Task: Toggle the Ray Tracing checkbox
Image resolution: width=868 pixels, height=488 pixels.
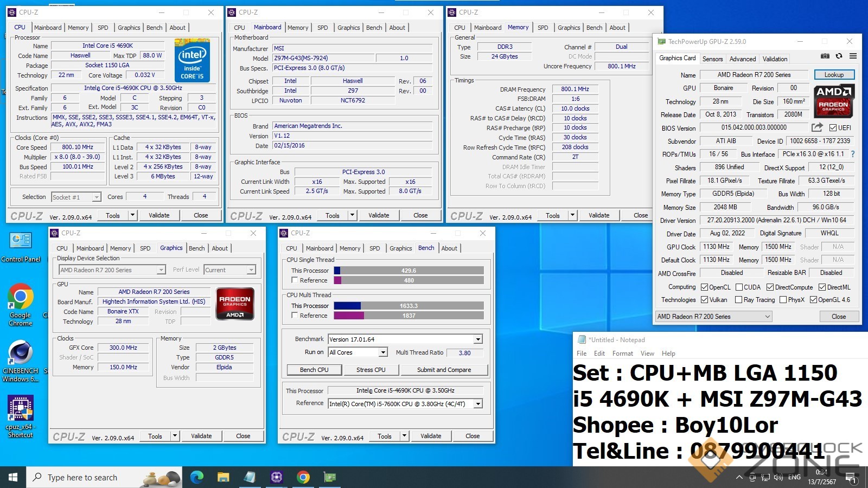Action: pos(738,300)
